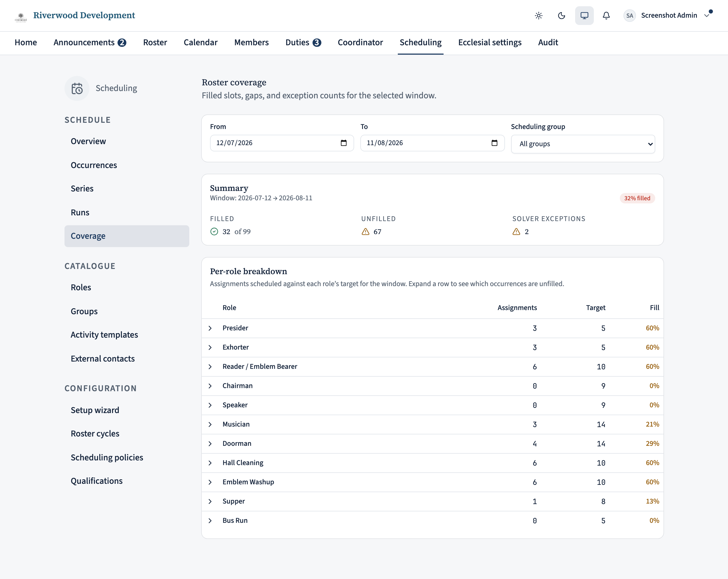Open Scheduling policies link
This screenshot has width=728, height=579.
point(127,458)
